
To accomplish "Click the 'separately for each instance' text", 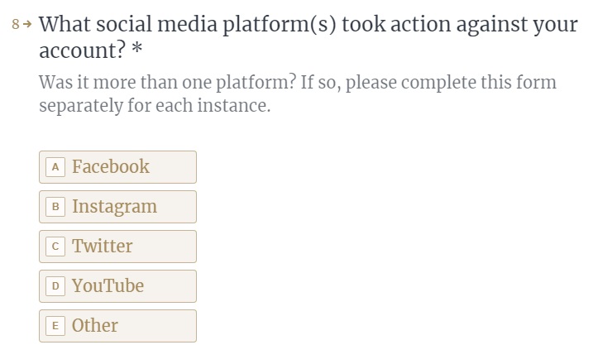I will coord(155,106).
